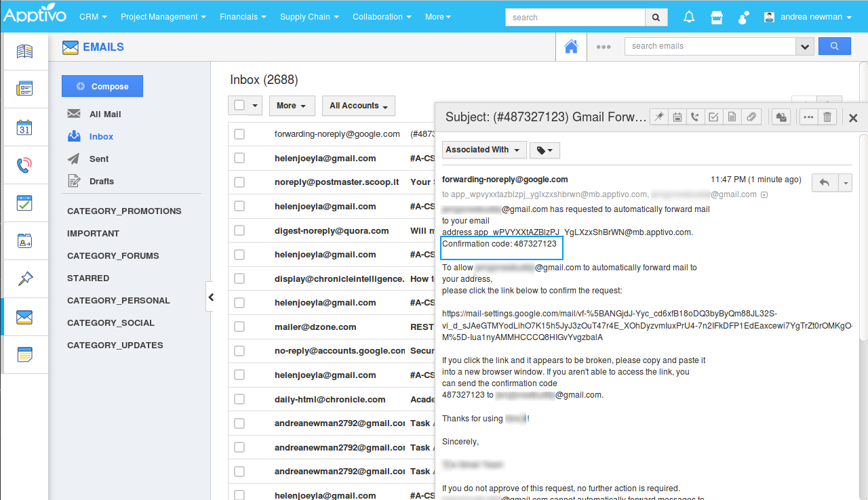Click the notifications bell icon
Viewport: 868px width, 500px height.
click(689, 17)
